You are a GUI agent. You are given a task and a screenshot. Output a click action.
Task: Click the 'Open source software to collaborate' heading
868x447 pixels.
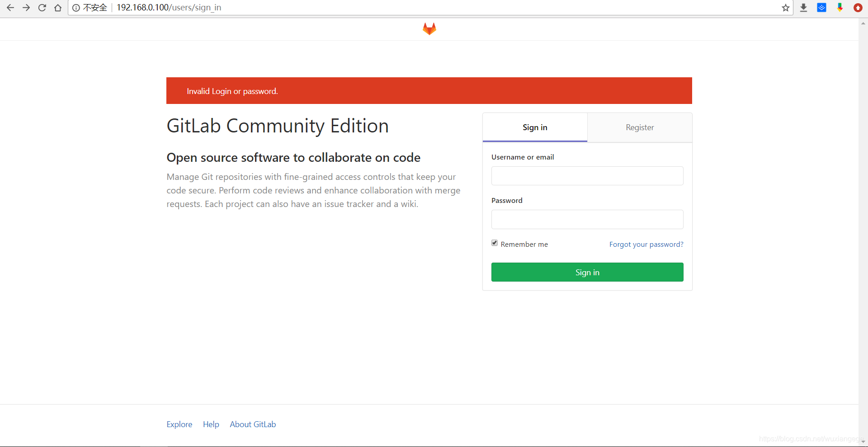(293, 157)
